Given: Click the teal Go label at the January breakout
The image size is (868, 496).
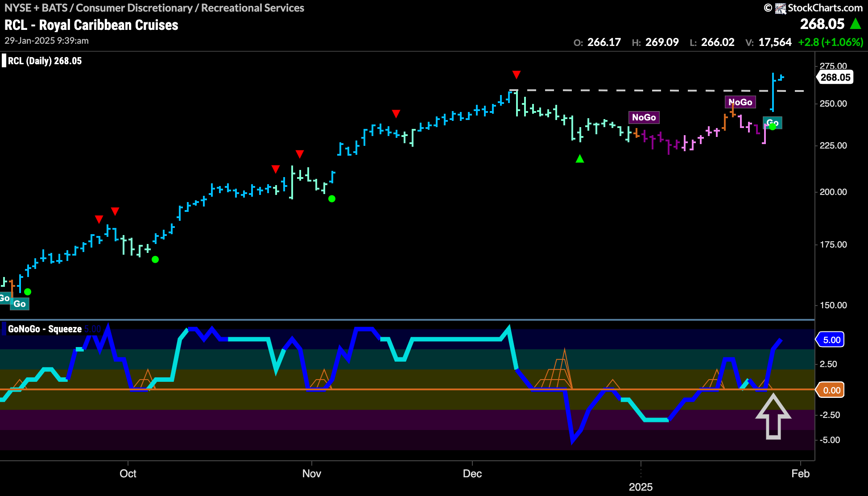Looking at the screenshot, I should coord(773,122).
